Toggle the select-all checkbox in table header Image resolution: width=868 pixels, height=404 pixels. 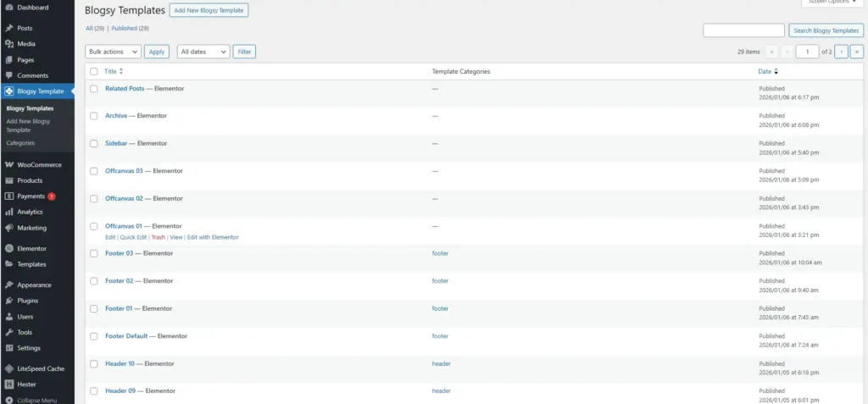[94, 71]
